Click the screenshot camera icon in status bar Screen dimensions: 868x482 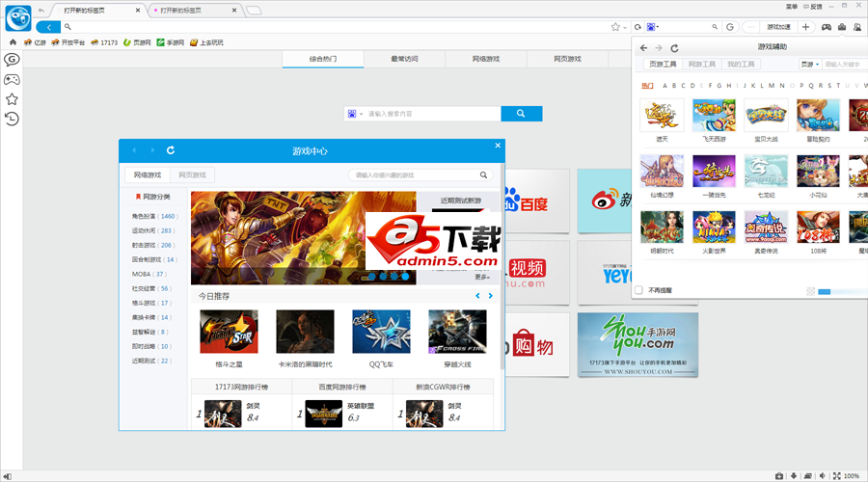coord(778,476)
